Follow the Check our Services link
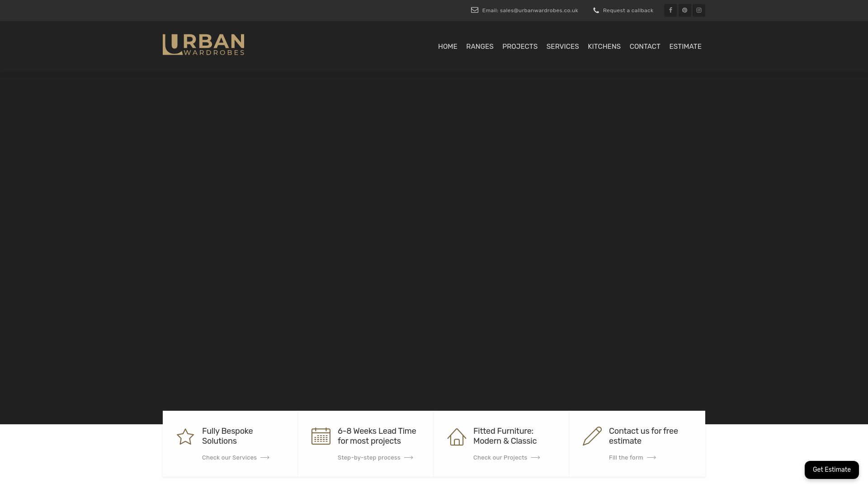 pyautogui.click(x=229, y=458)
